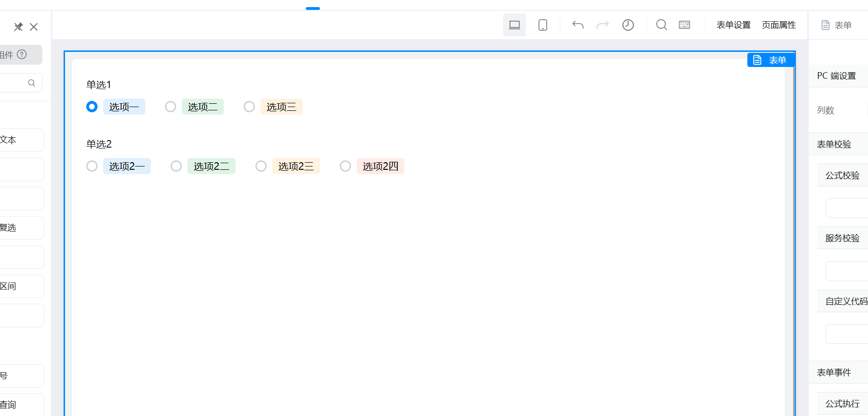Click the magnifier search icon in top toolbar

662,25
